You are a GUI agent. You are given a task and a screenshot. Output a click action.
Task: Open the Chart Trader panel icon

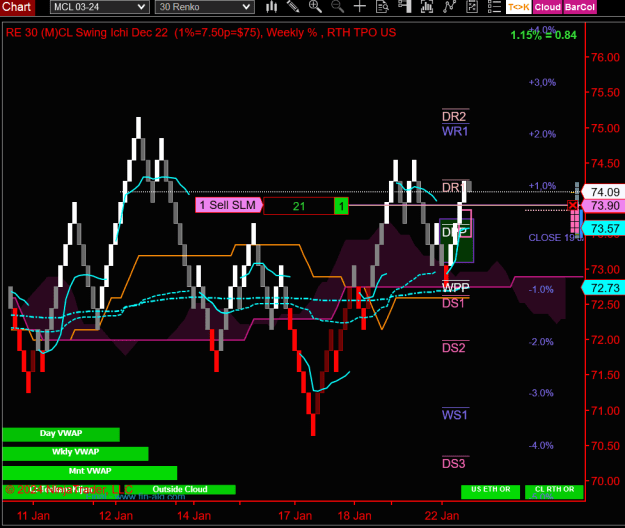(x=405, y=6)
